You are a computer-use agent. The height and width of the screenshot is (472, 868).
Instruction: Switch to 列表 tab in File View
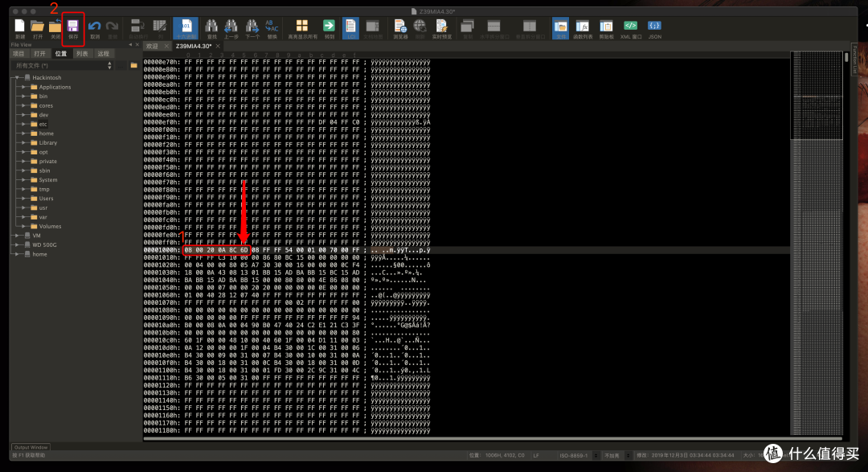coord(82,54)
